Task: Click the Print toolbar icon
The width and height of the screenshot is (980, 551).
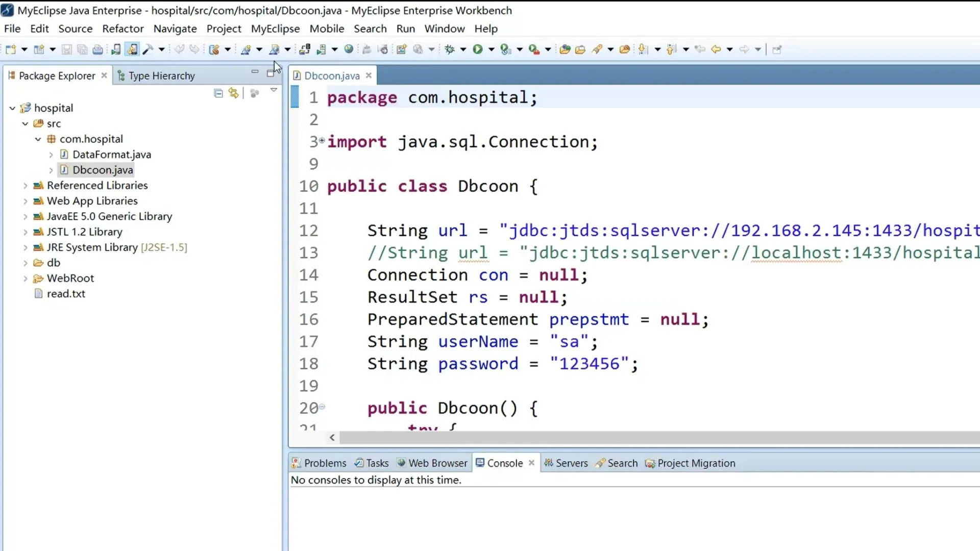Action: (97, 49)
